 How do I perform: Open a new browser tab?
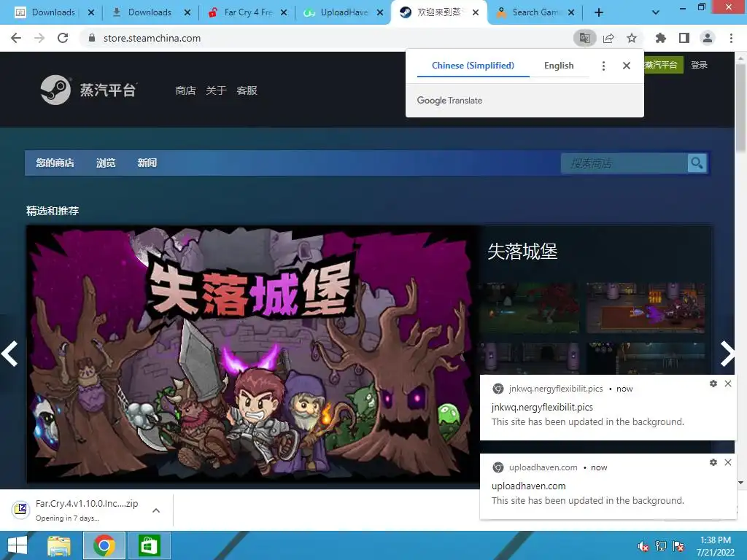click(599, 12)
